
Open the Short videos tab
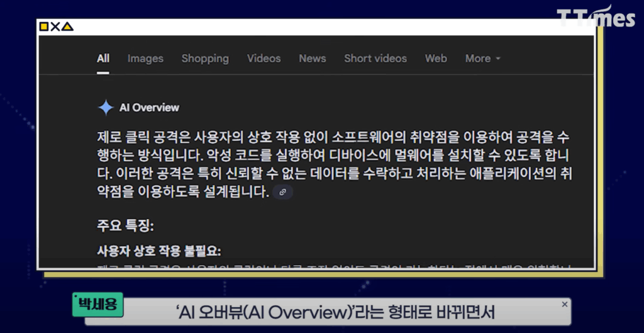tap(375, 59)
